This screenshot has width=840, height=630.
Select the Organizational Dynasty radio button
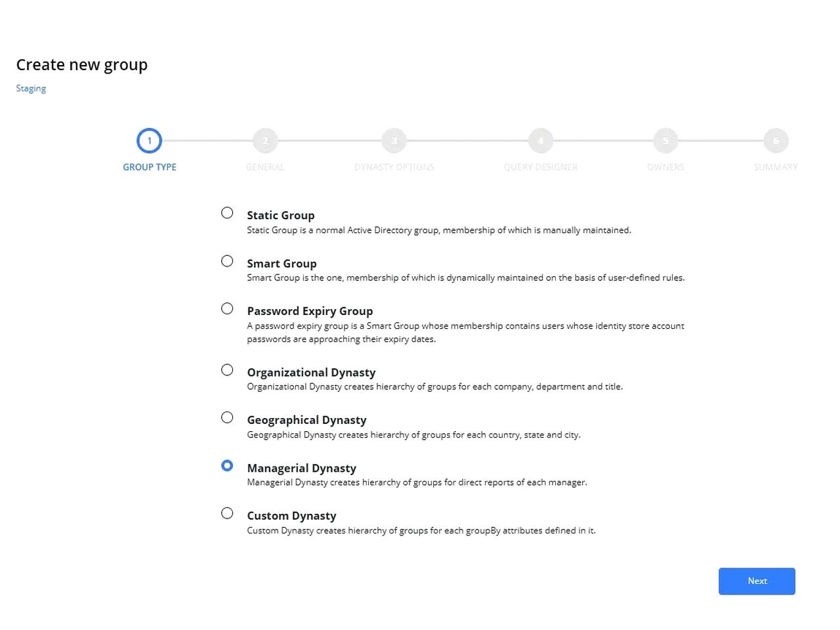point(227,369)
